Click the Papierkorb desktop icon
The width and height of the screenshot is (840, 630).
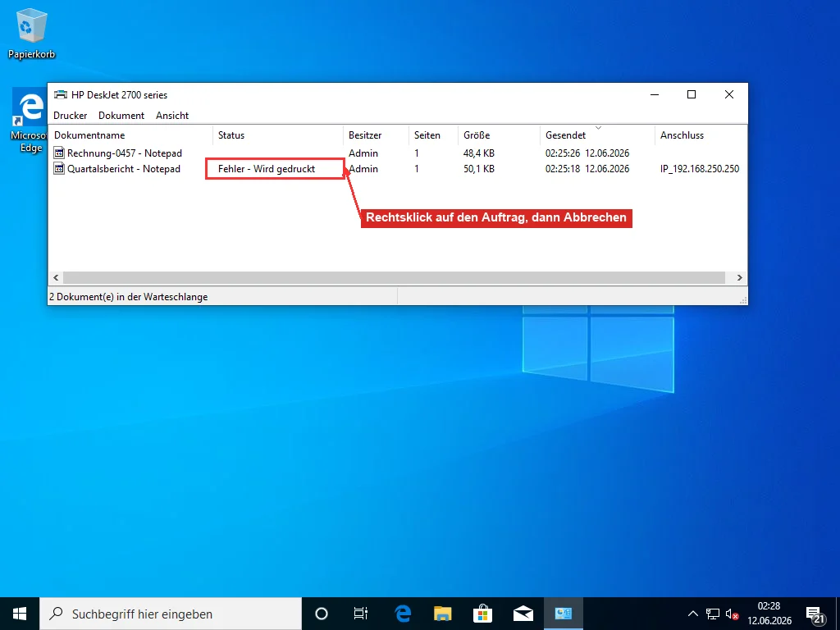(31, 33)
